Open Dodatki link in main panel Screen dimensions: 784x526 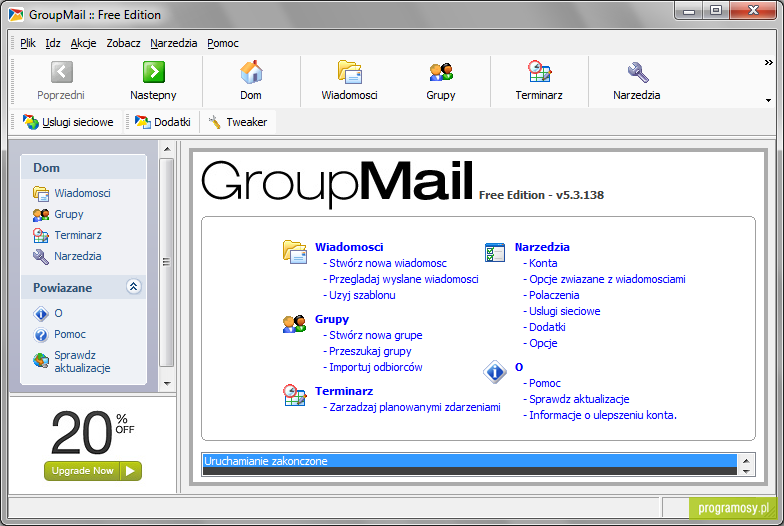547,327
